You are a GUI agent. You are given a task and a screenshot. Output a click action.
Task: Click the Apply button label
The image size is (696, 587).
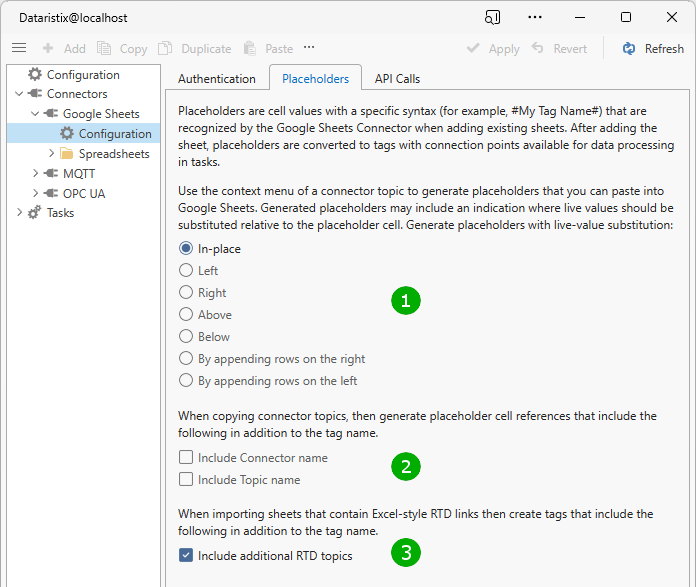click(504, 49)
